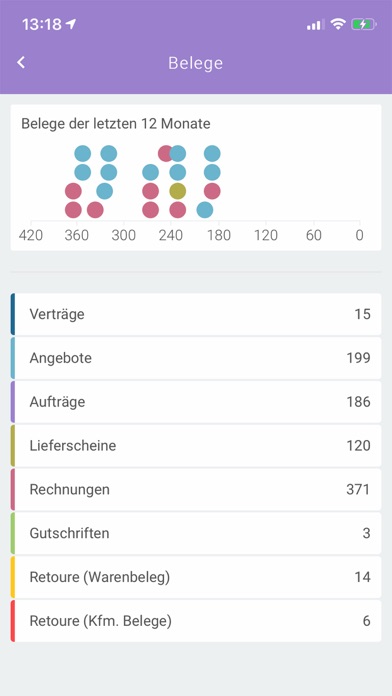Select the Rechnungen row with 371
Viewport: 392px width, 696px height.
196,490
